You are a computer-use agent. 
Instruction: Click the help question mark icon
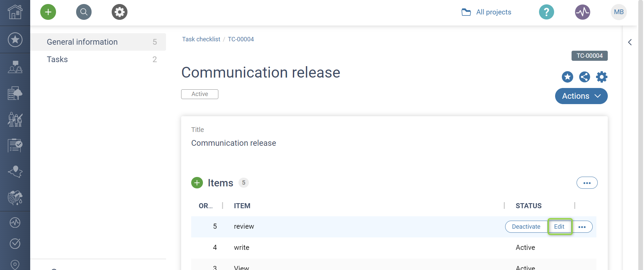[546, 12]
